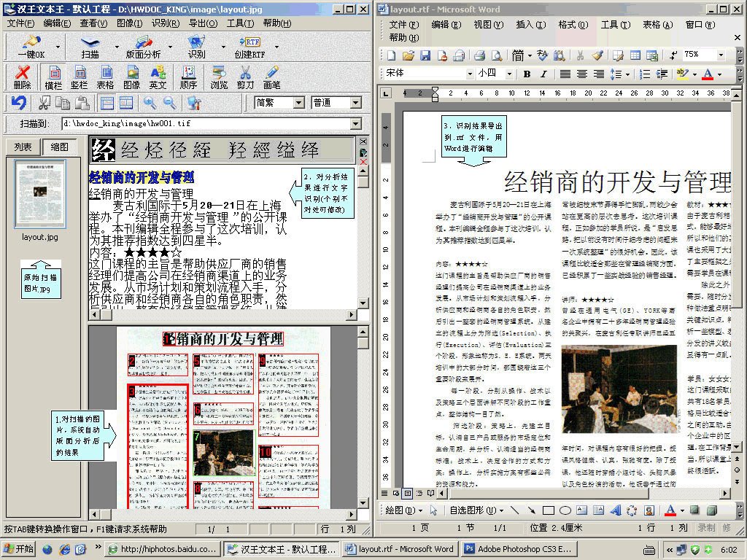Enable bold formatting in Word
747x560 pixels.
point(527,74)
